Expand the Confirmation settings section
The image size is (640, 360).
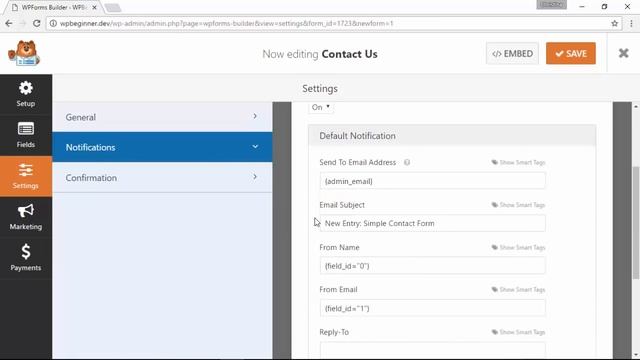point(162,178)
